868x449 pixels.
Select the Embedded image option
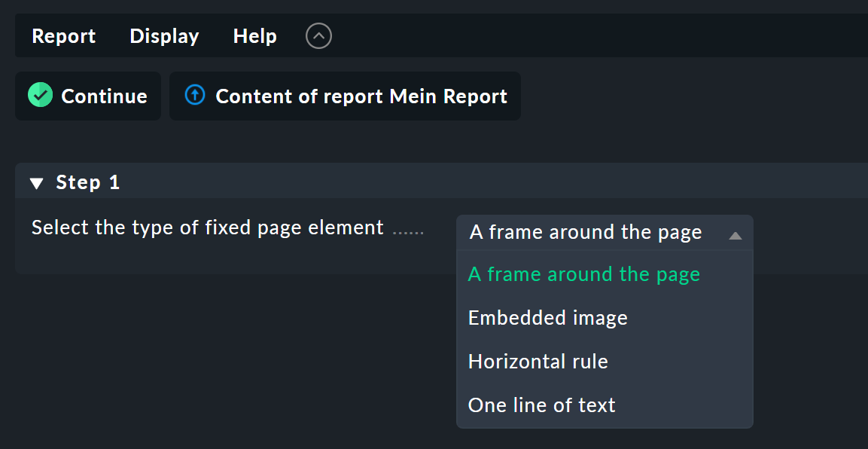548,318
